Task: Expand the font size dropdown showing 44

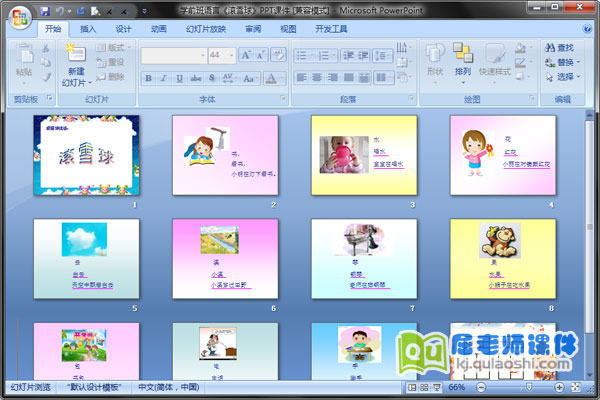Action: pyautogui.click(x=230, y=55)
